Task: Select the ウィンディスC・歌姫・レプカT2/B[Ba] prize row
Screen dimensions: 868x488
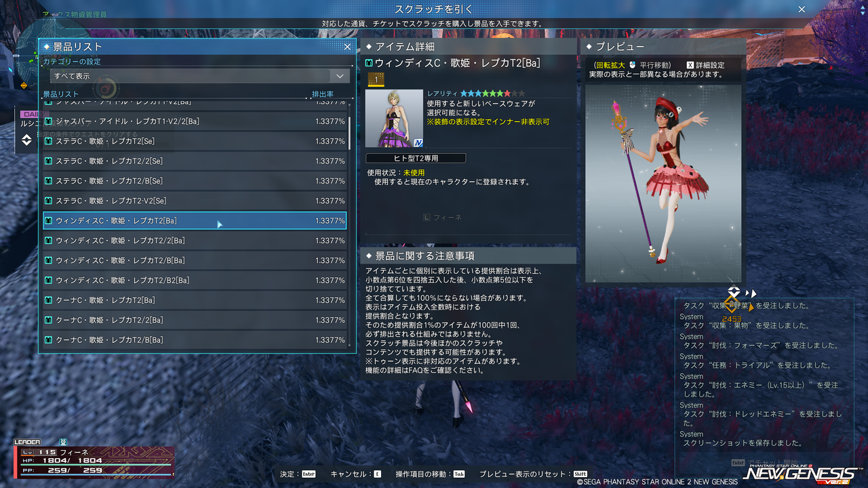Action: pos(195,260)
